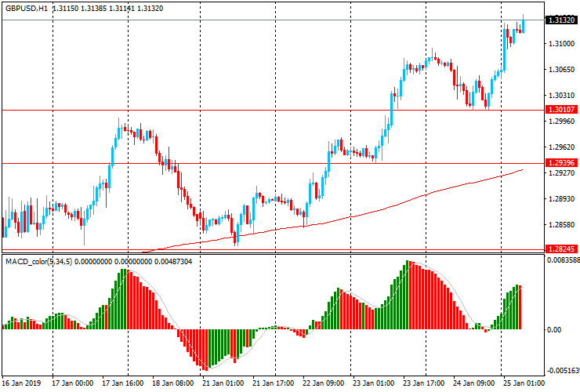Viewport: 580px width, 392px height.
Task: Click the red 1.30107 price level tag
Action: point(561,110)
